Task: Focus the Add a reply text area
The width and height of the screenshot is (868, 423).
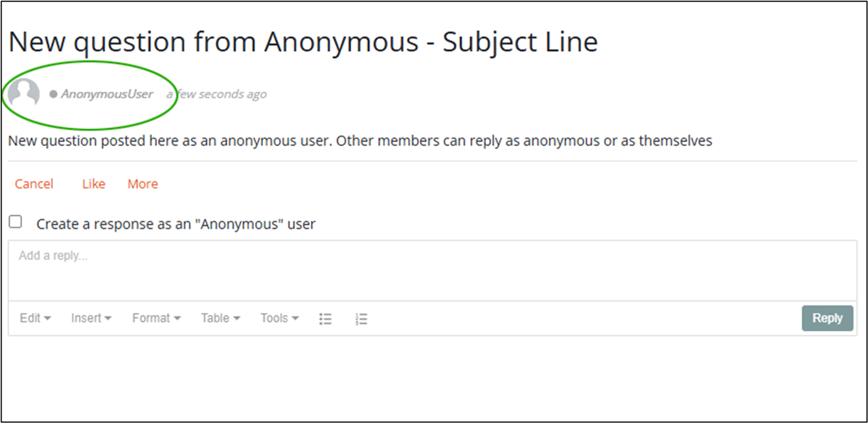Action: pos(432,271)
